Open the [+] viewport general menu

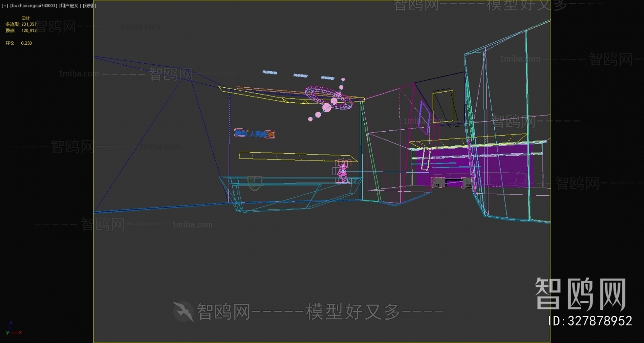click(x=4, y=6)
